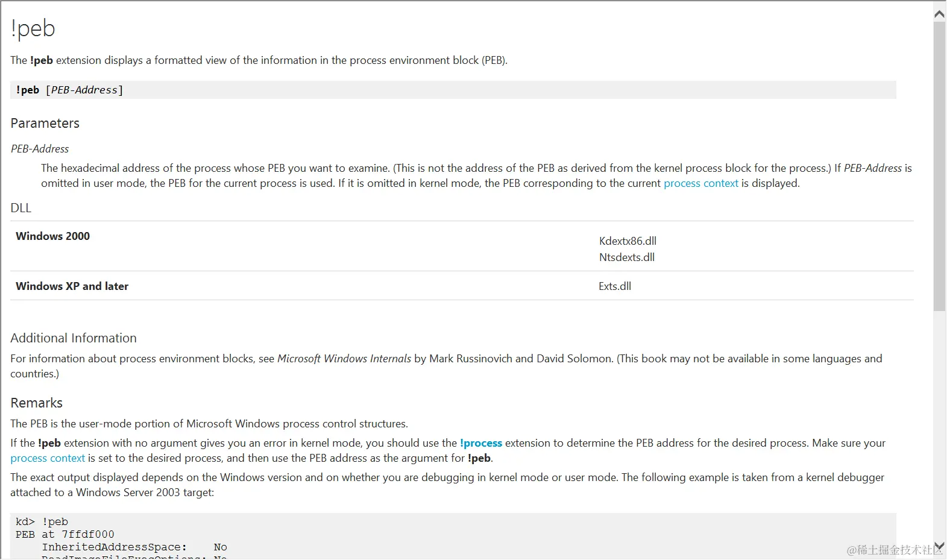This screenshot has height=560, width=947.
Task: Click the italic 'PEB-Address' parameter name
Action: 40,149
